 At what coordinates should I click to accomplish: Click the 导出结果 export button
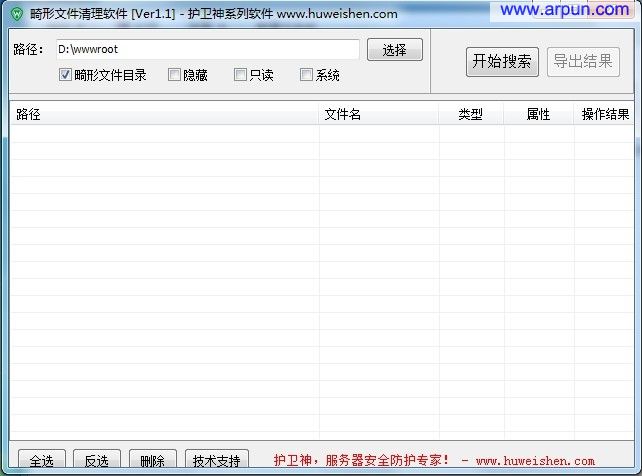(x=583, y=62)
